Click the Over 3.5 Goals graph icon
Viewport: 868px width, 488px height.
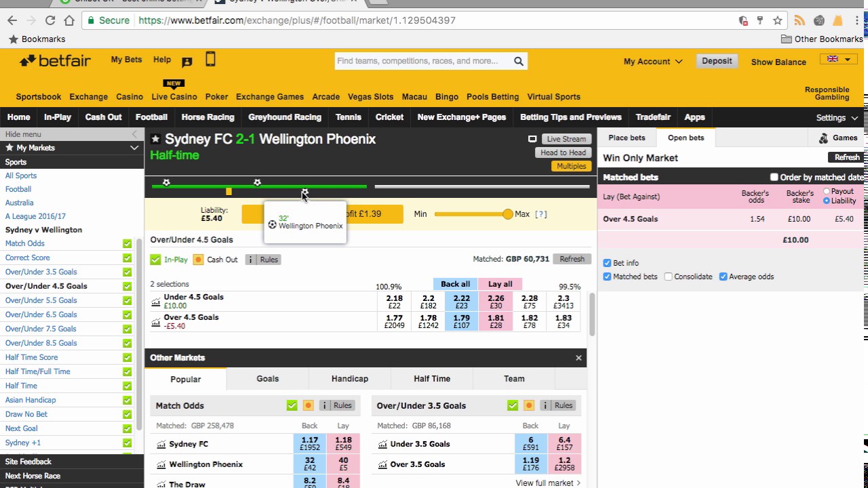coord(382,465)
